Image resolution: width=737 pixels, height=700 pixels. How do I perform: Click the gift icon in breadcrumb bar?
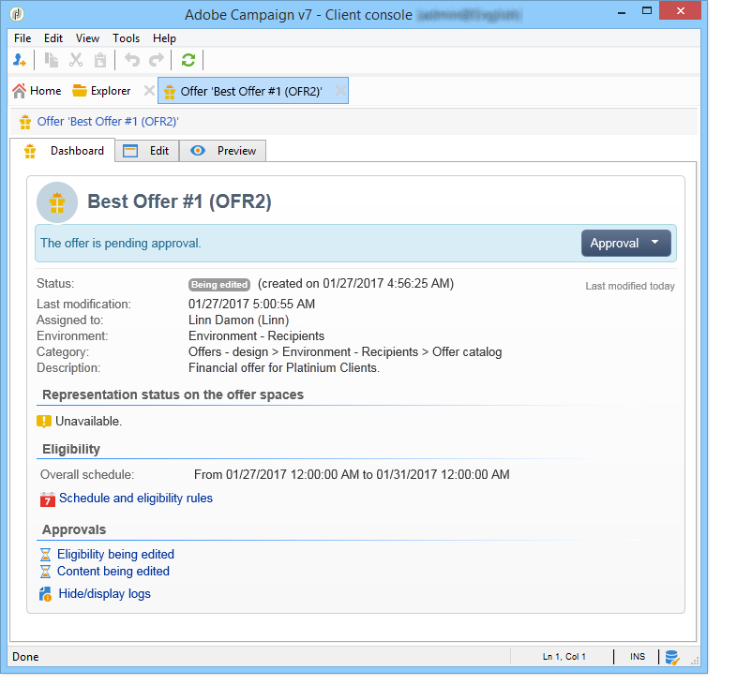click(25, 122)
